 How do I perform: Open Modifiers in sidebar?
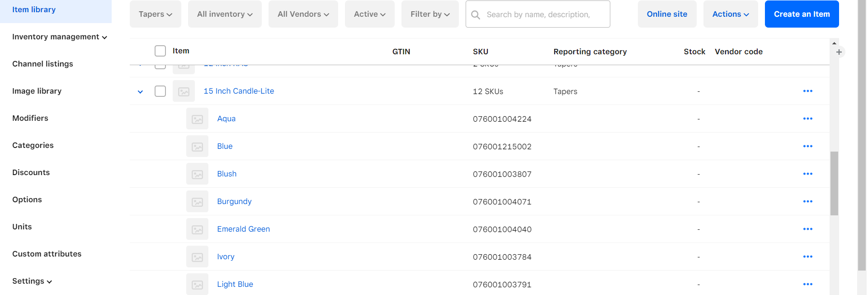coord(30,118)
